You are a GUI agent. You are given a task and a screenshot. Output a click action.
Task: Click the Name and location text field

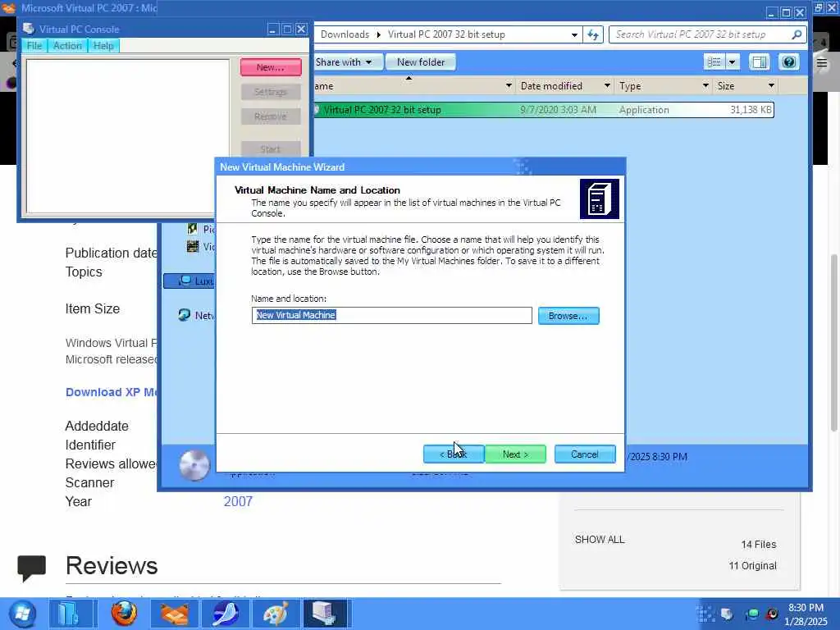(391, 316)
